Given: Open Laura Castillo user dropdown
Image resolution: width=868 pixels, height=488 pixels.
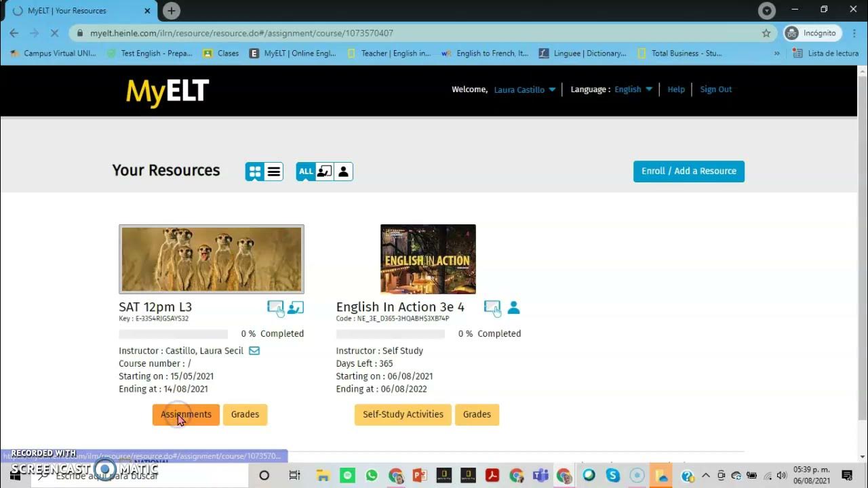Looking at the screenshot, I should coord(524,89).
